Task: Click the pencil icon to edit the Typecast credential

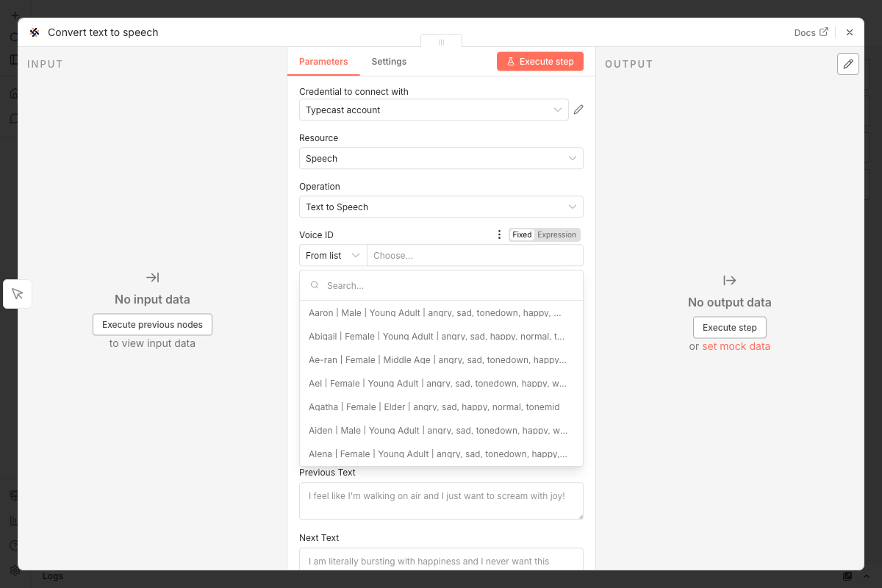Action: pos(578,109)
